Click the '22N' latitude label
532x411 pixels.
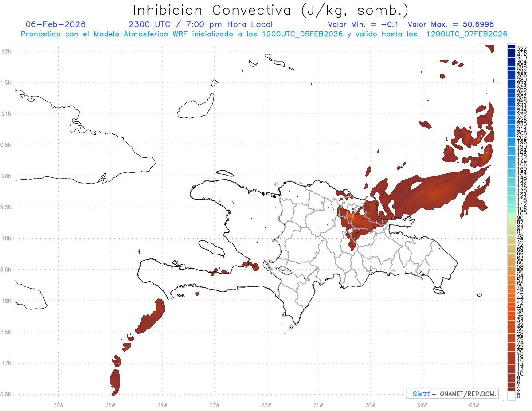point(7,51)
